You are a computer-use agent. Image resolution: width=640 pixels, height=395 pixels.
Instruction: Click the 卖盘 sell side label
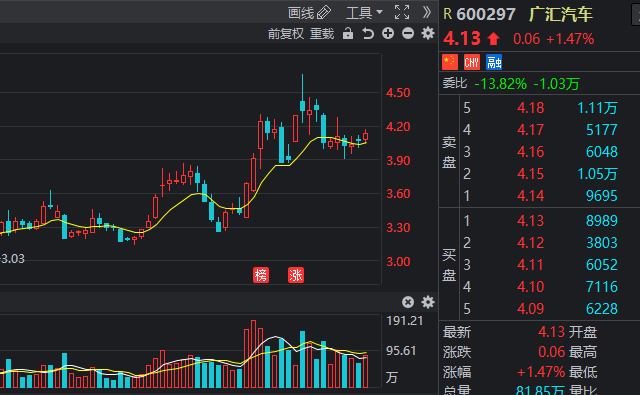pos(449,152)
